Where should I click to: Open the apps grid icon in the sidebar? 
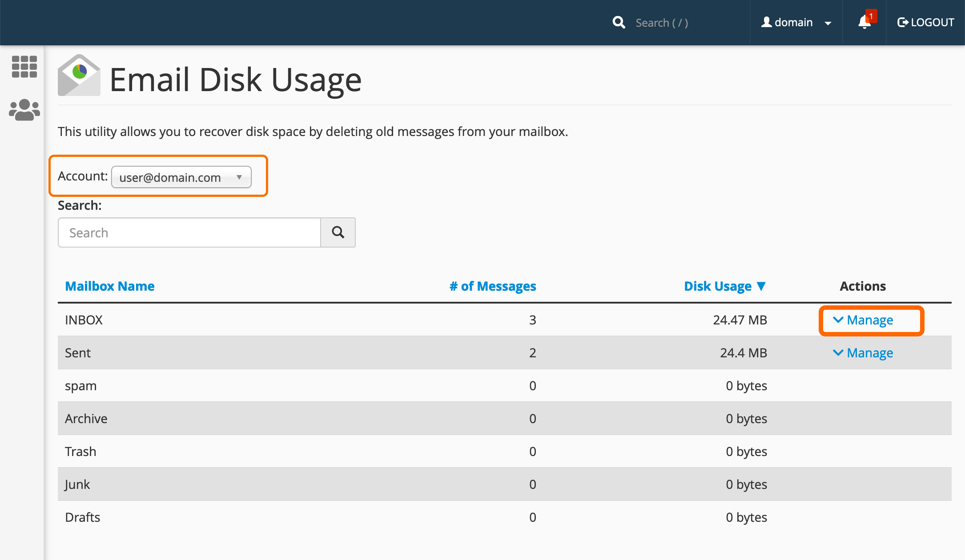(24, 67)
